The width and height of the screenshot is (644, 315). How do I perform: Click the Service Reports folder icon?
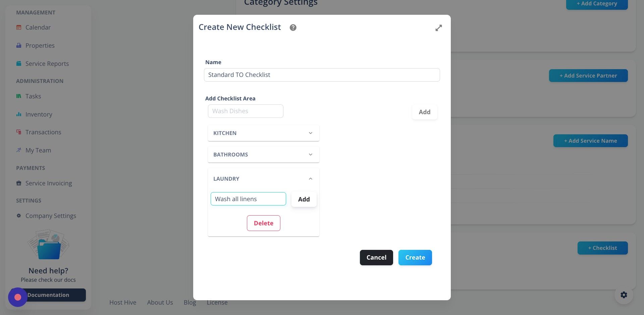click(19, 63)
